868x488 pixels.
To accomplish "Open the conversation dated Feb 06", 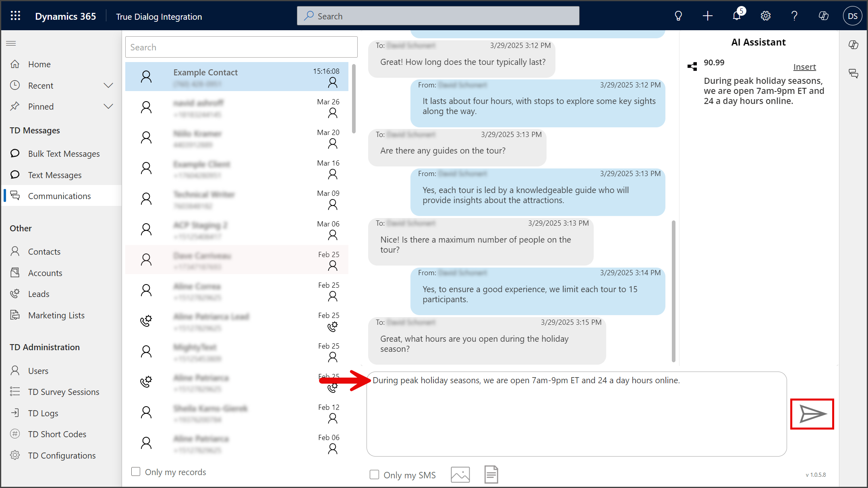I will 237,443.
